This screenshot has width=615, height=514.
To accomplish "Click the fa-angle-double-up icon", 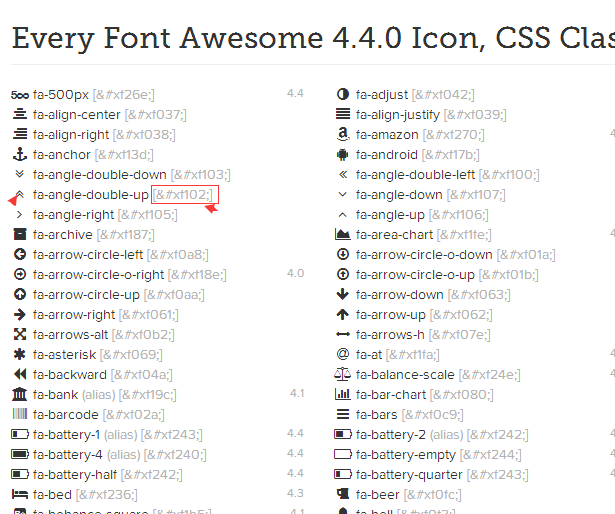I will click(20, 194).
